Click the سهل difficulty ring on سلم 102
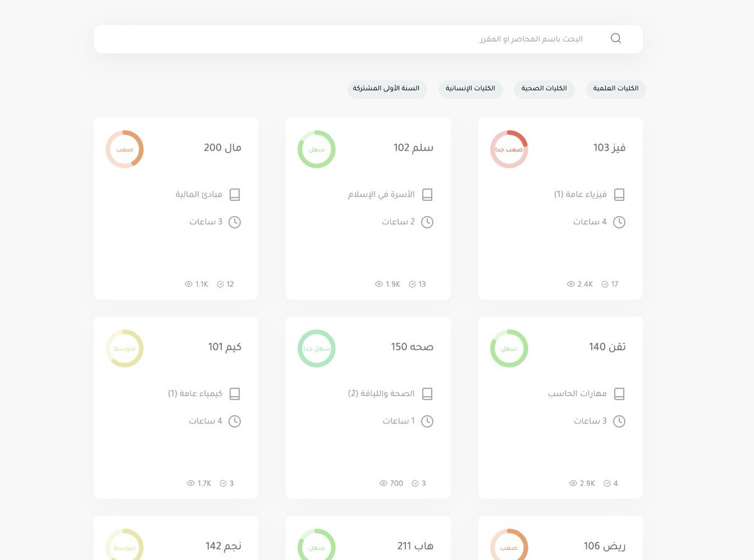 [x=317, y=149]
